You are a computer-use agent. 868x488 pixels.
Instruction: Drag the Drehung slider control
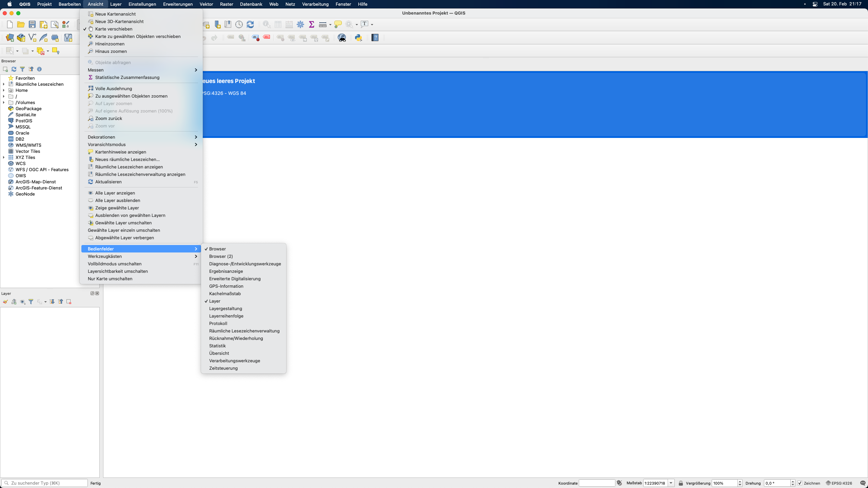[x=778, y=483]
